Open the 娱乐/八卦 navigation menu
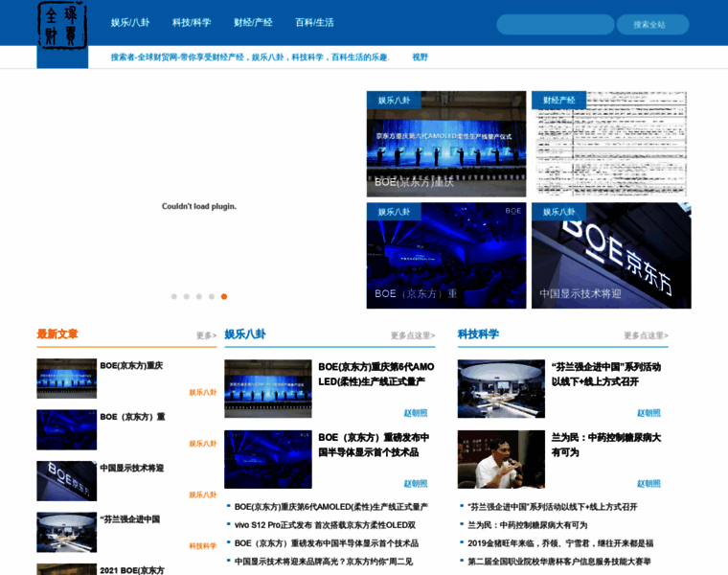728x575 pixels. pos(130,22)
